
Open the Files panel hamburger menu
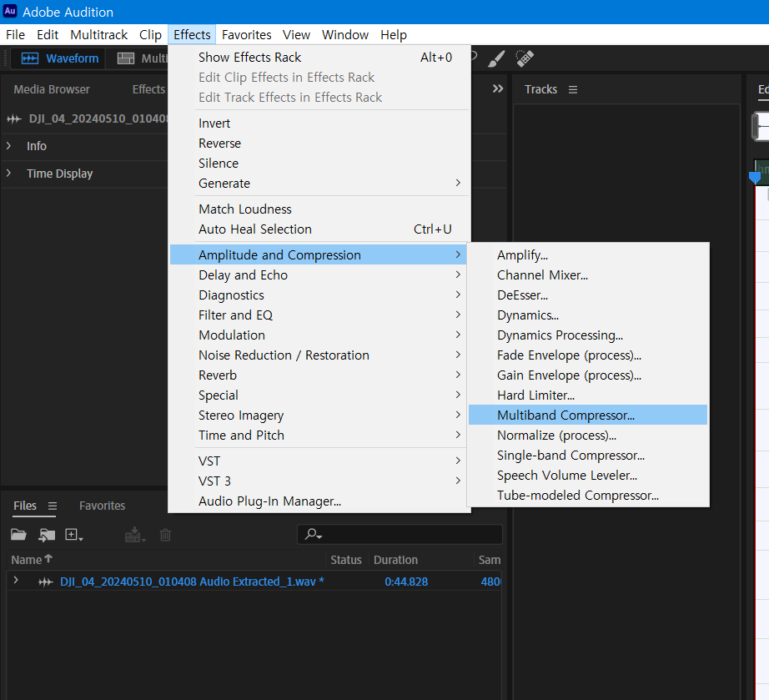[53, 506]
